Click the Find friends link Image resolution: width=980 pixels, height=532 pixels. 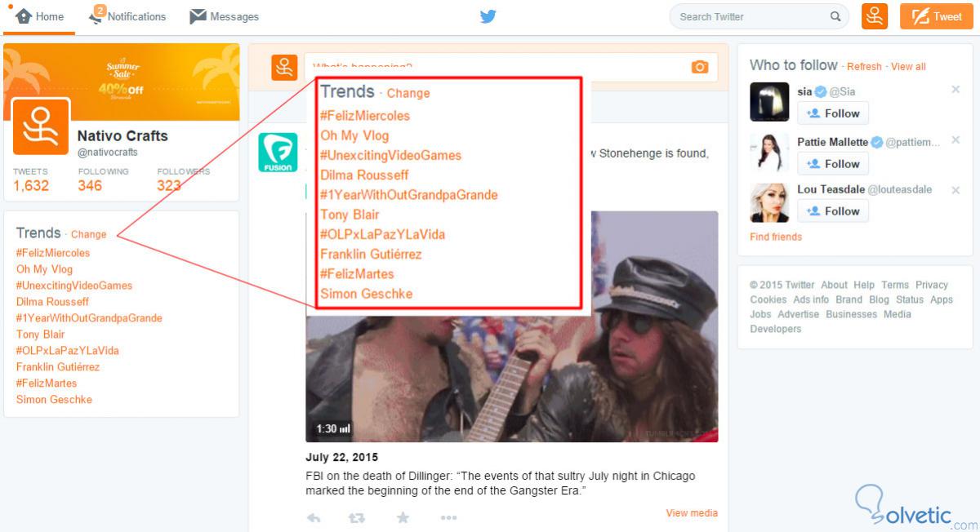(x=776, y=237)
